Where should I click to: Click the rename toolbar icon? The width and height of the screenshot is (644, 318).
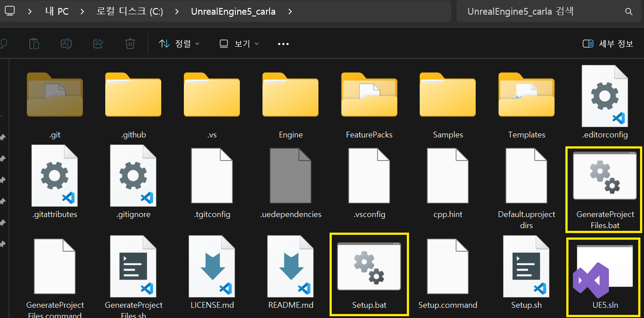click(x=66, y=44)
